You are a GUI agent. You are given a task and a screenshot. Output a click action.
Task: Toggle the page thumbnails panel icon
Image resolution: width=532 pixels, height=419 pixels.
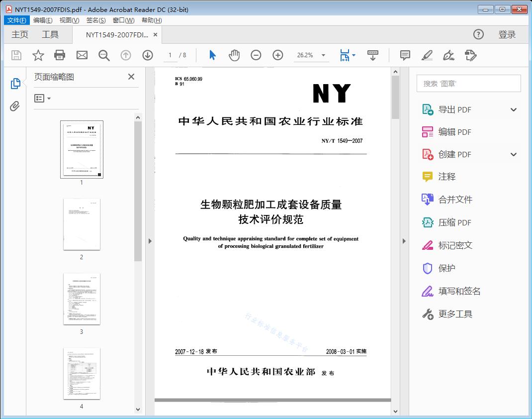pyautogui.click(x=15, y=84)
